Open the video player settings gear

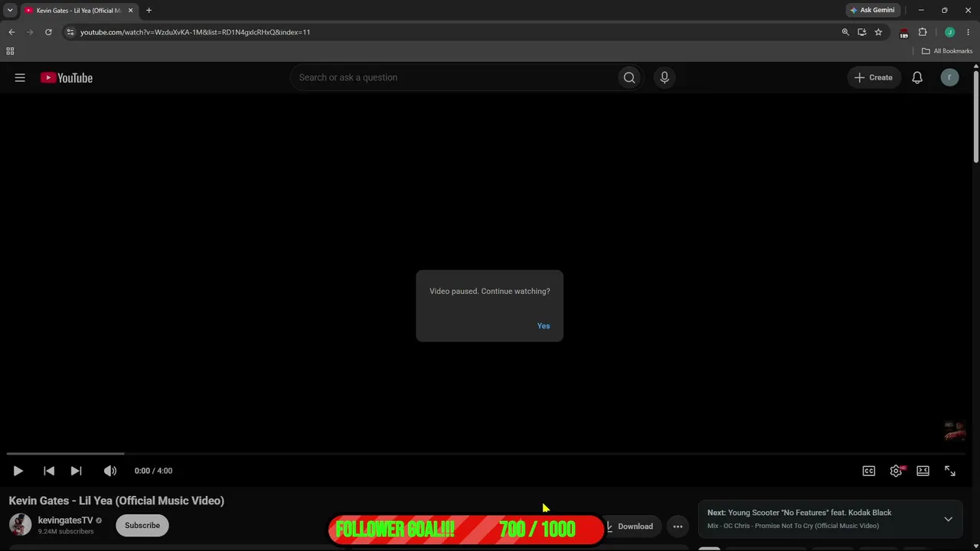coord(896,471)
